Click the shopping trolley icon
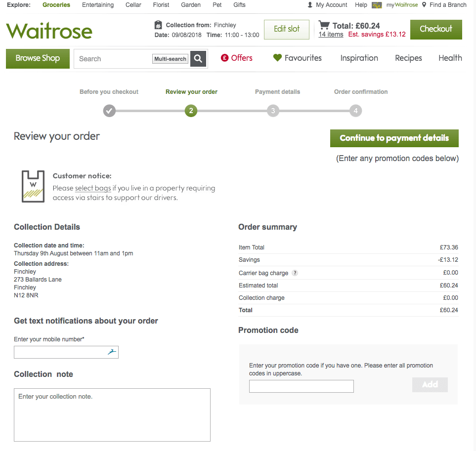This screenshot has width=476, height=451. (324, 25)
